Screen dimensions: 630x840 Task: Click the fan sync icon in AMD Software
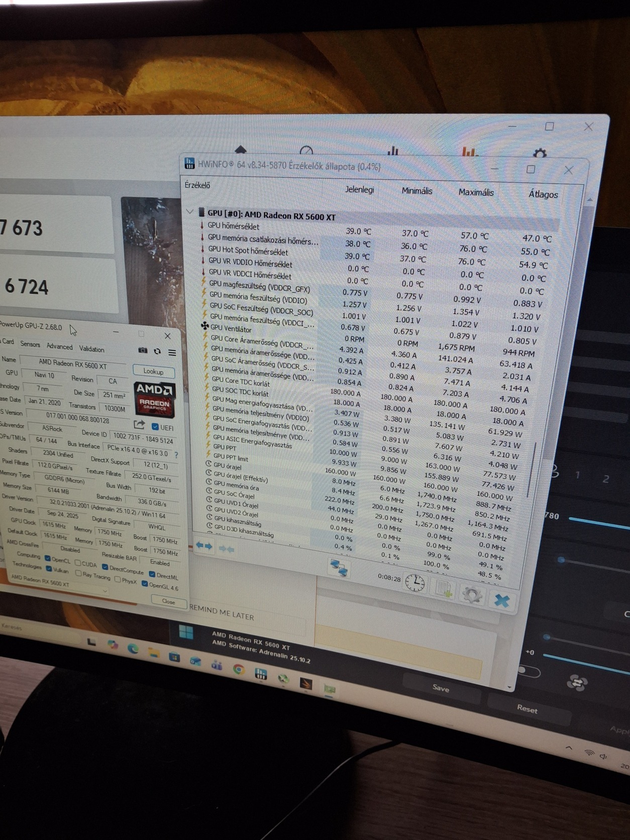click(577, 683)
